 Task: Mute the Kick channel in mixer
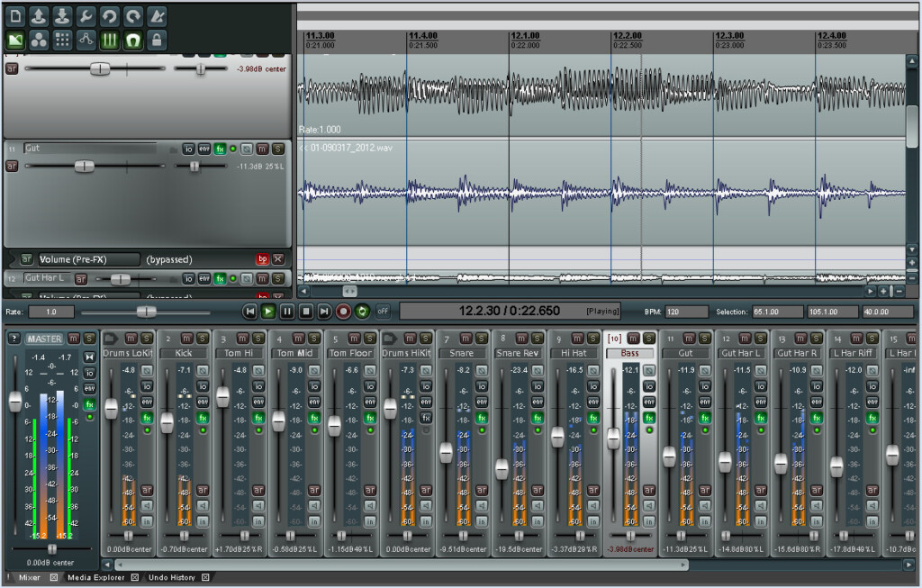click(x=186, y=338)
